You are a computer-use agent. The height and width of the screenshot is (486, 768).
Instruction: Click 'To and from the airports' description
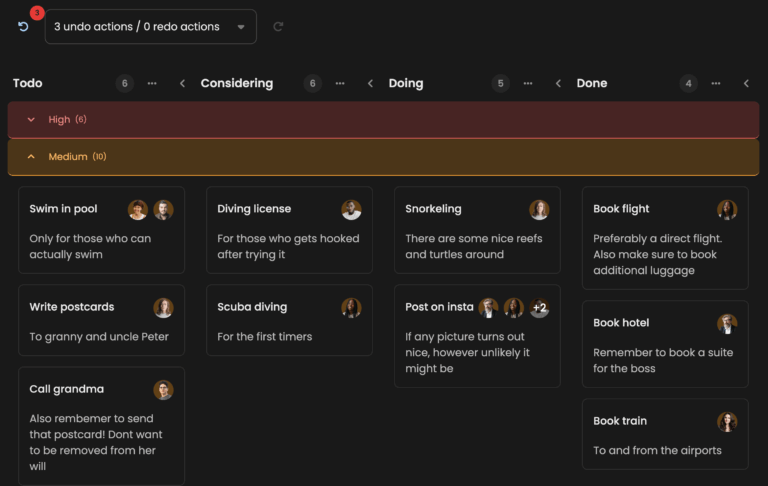pyautogui.click(x=657, y=450)
